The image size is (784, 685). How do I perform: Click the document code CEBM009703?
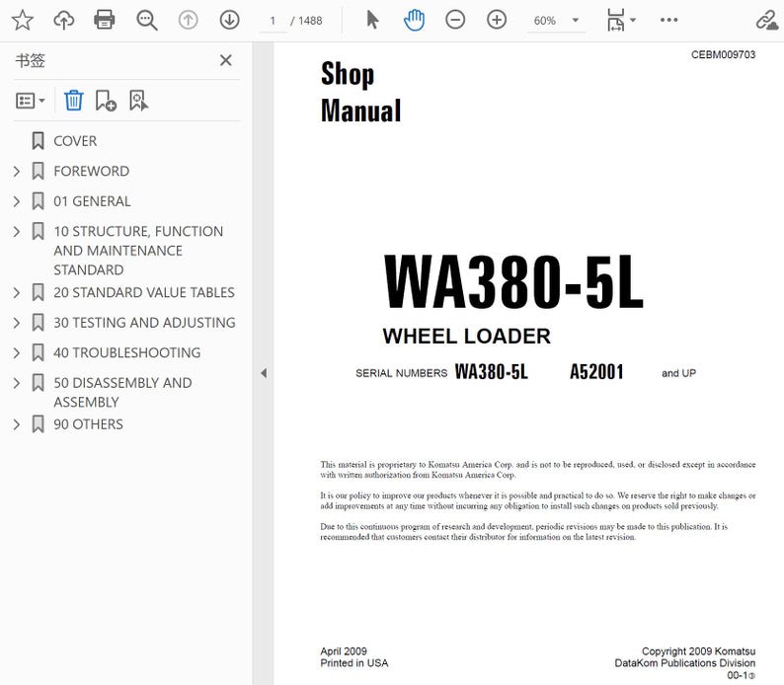(723, 54)
